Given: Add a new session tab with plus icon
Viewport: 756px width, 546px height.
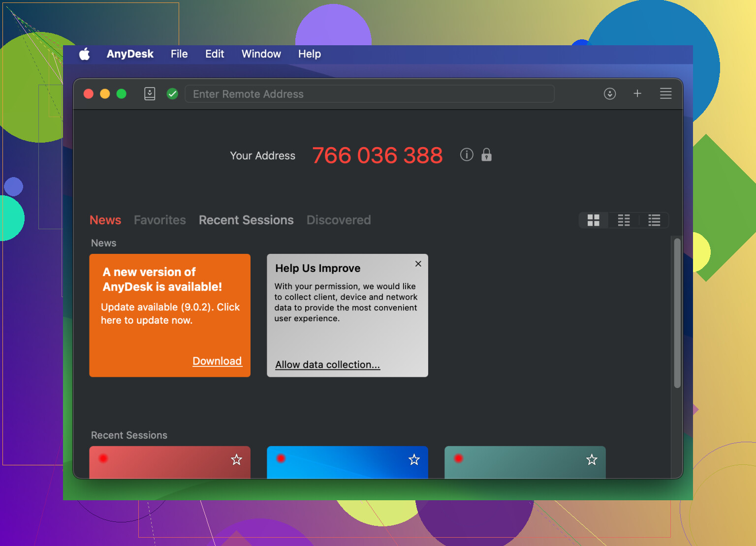Looking at the screenshot, I should (x=637, y=93).
